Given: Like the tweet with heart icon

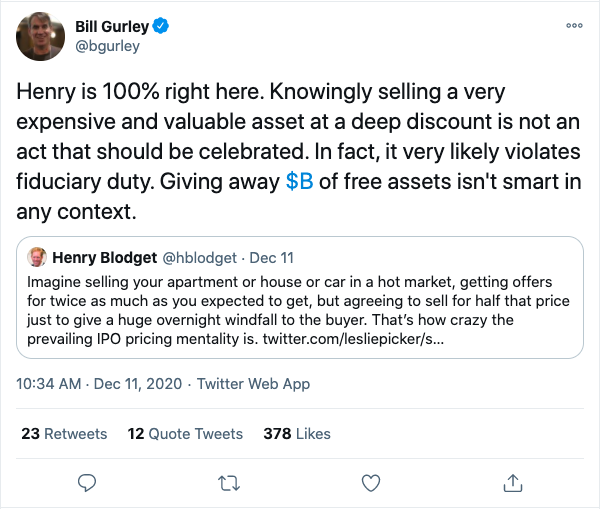Looking at the screenshot, I should point(371,482).
